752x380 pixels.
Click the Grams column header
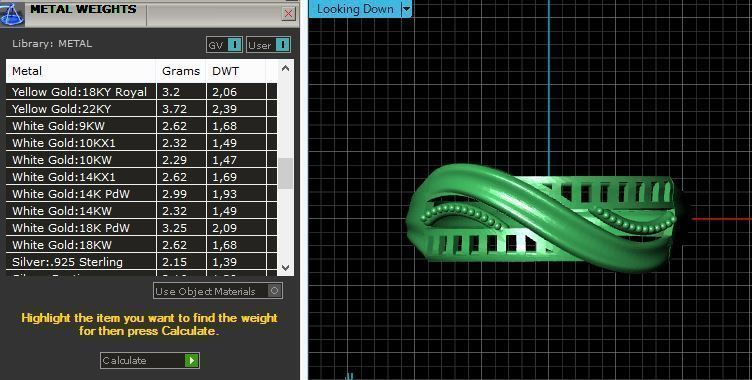click(x=181, y=71)
